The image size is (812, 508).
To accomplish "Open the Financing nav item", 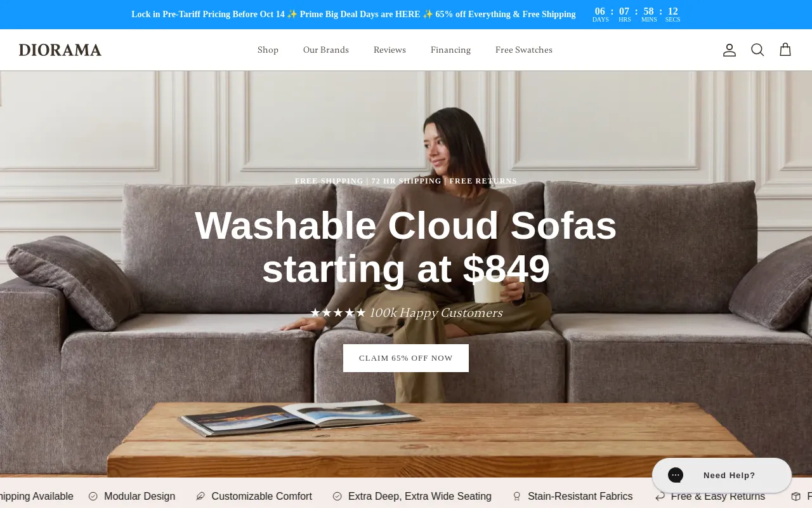I will (450, 50).
